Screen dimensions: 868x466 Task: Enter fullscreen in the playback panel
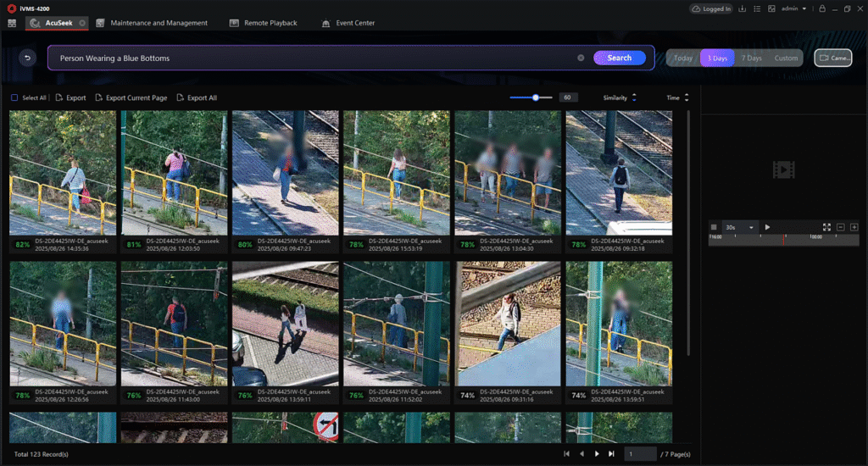[827, 227]
